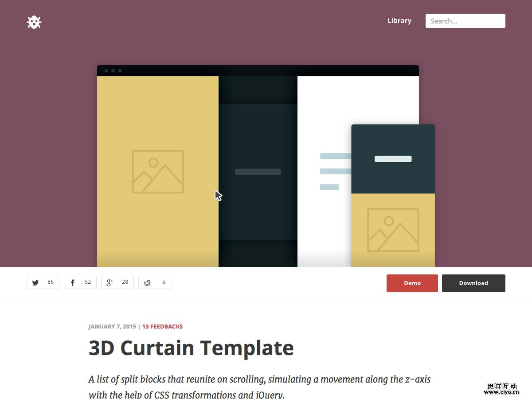Click inside the Search field
The image size is (532, 399).
coord(465,21)
